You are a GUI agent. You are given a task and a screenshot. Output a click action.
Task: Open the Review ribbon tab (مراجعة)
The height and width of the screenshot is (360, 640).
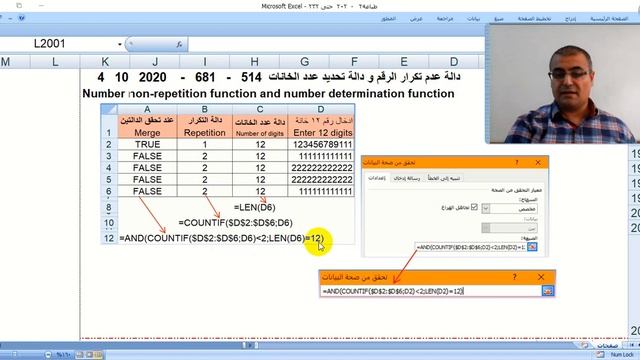pyautogui.click(x=445, y=19)
